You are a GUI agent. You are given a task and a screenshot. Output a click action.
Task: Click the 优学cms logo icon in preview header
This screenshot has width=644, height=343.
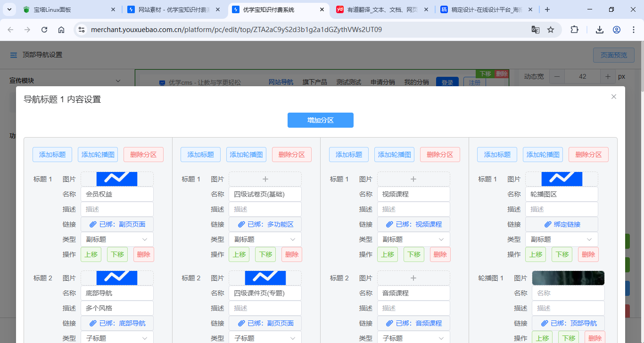[x=162, y=82]
